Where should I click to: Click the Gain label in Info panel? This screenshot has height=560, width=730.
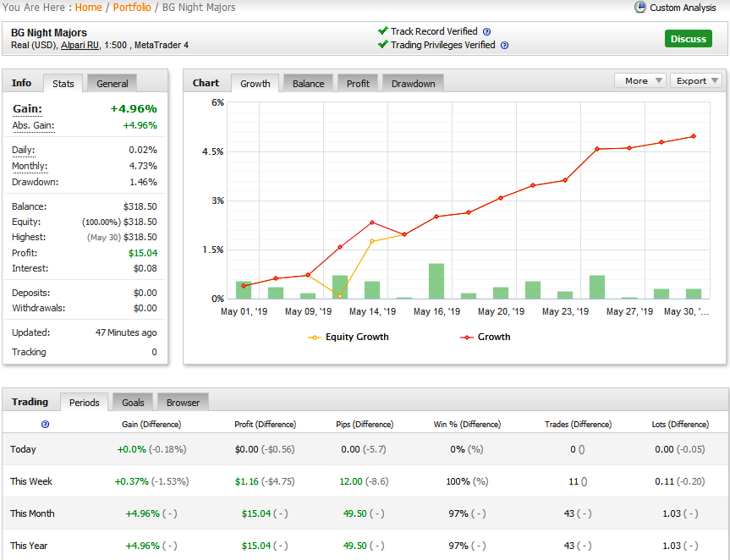[x=27, y=109]
